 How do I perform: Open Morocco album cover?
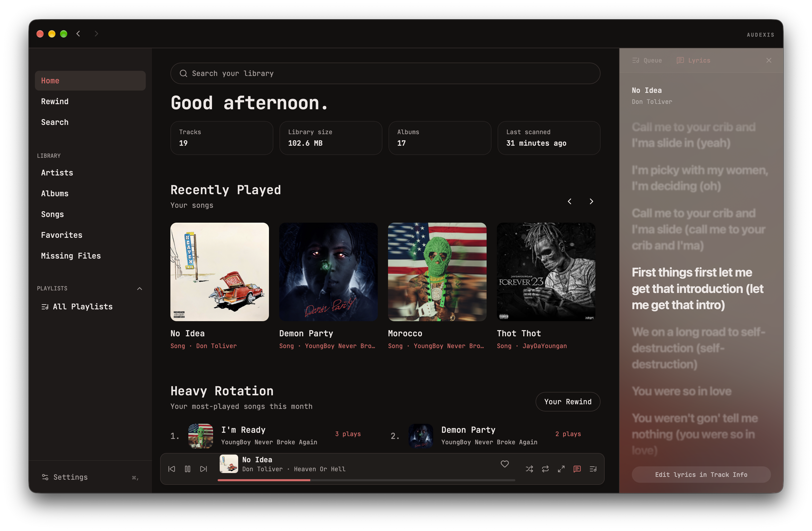[x=437, y=272]
